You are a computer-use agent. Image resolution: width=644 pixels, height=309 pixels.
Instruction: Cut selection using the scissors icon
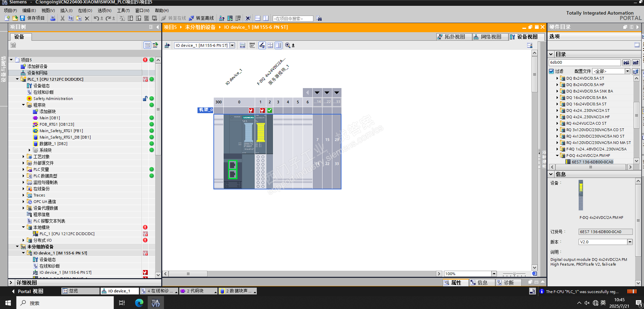pos(63,18)
